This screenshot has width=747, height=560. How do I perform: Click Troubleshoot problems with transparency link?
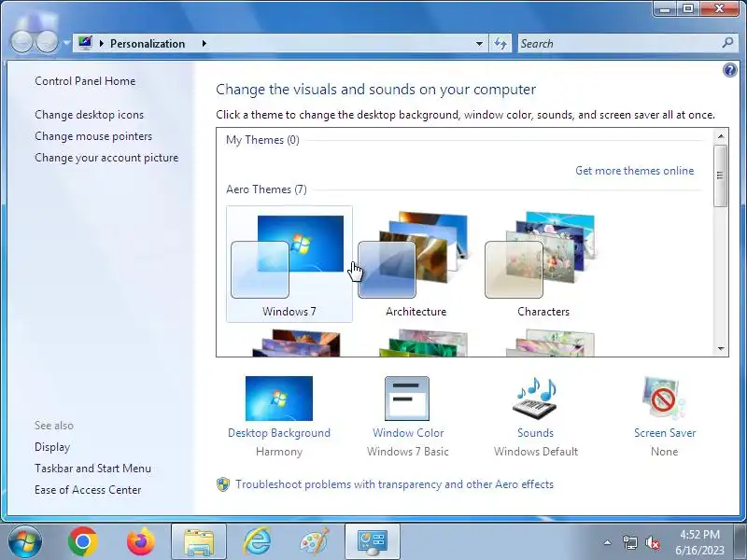tap(394, 484)
